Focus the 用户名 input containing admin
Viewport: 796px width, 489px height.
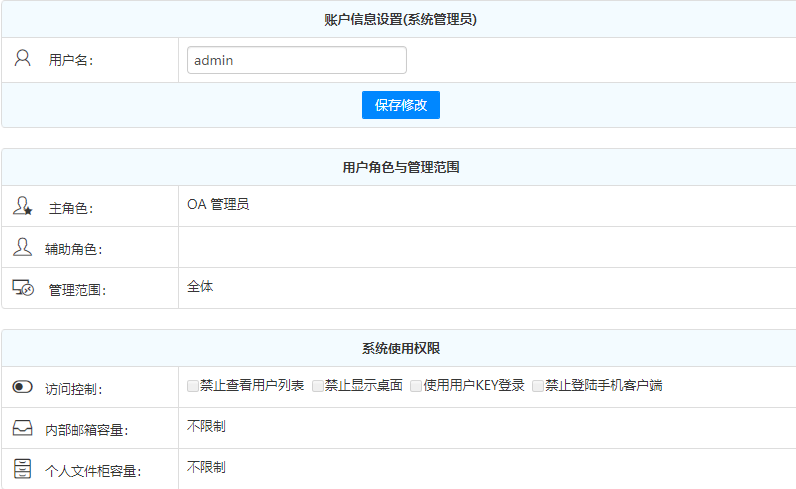coord(296,60)
